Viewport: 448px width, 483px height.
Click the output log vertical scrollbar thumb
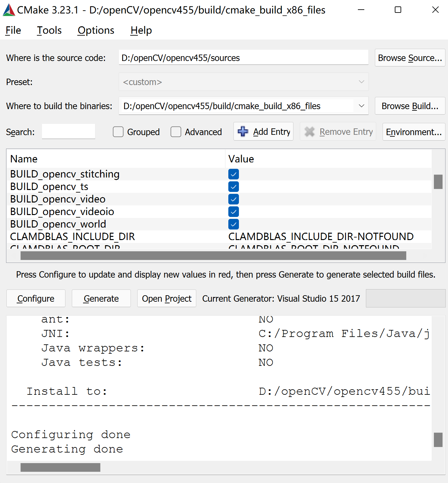click(438, 440)
